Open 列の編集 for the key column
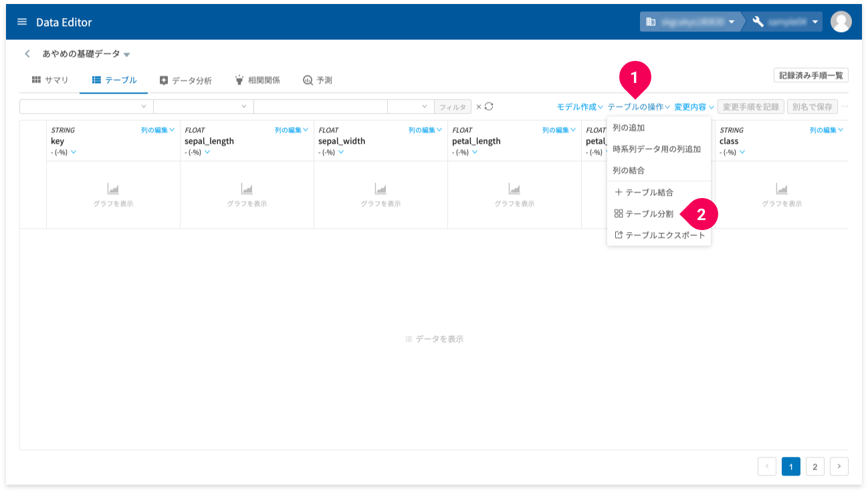 [158, 130]
